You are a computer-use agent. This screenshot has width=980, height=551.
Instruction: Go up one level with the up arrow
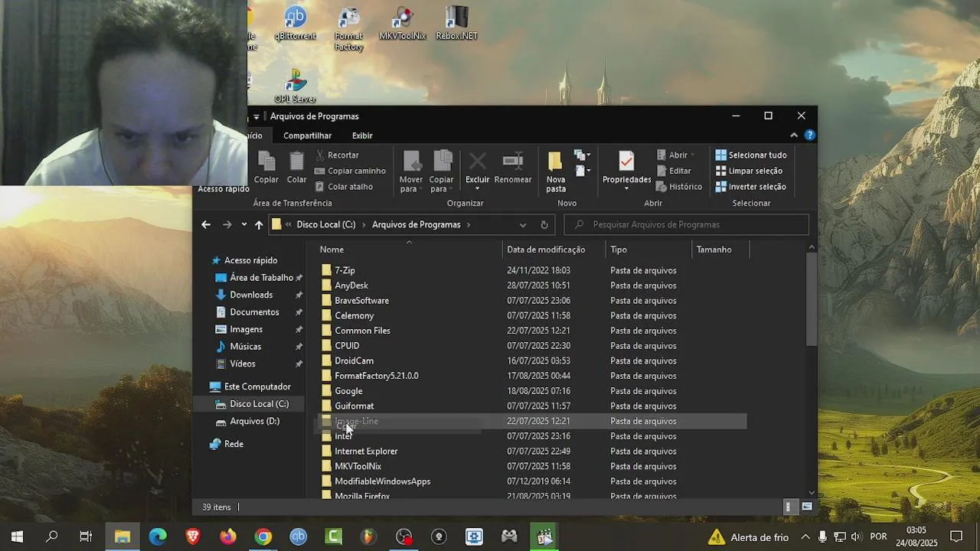259,224
